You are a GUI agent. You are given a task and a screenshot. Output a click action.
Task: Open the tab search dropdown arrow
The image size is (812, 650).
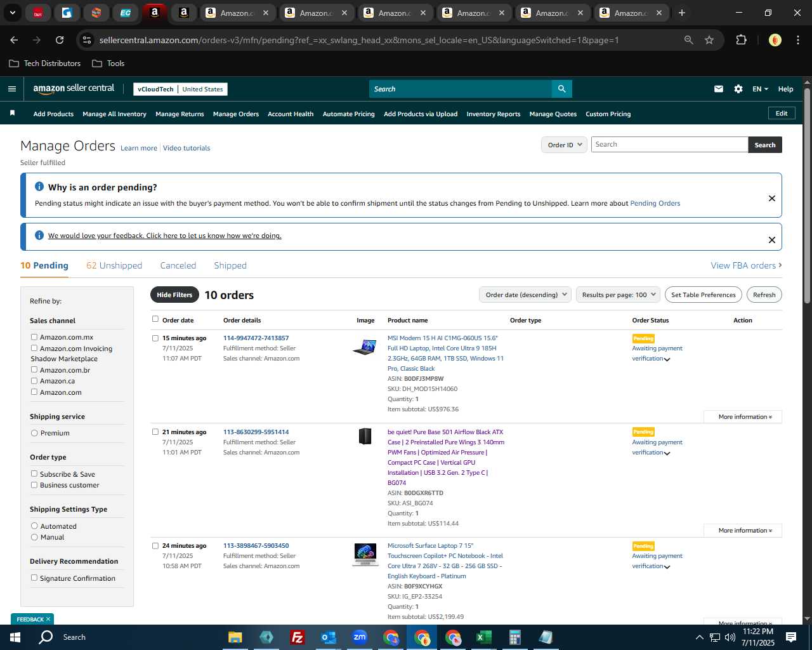click(x=13, y=13)
